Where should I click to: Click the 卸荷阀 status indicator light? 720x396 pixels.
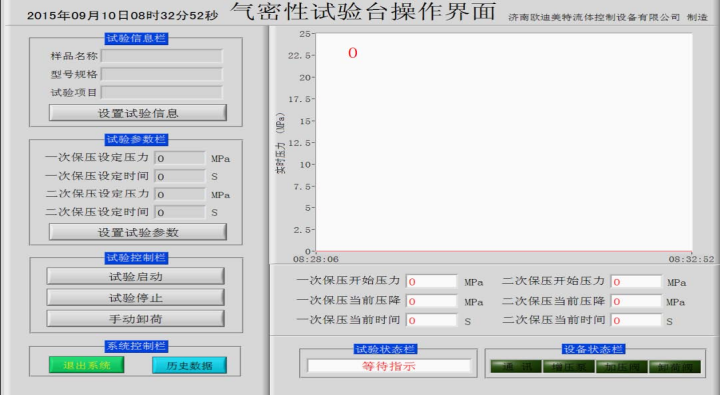coord(675,367)
